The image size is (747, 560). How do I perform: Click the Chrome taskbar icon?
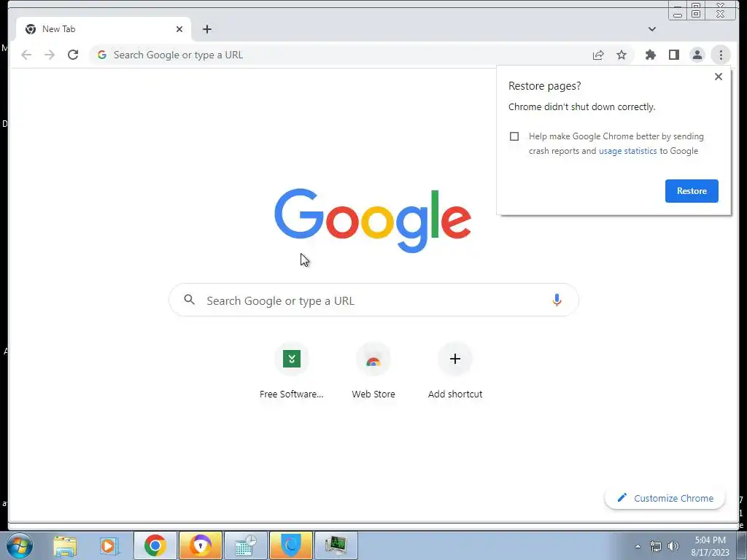click(x=155, y=545)
